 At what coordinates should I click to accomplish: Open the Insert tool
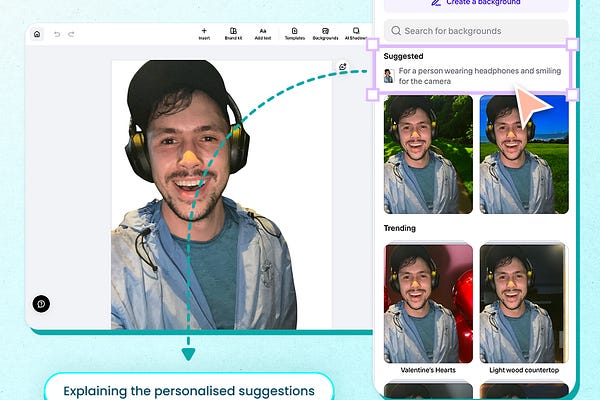pos(204,34)
